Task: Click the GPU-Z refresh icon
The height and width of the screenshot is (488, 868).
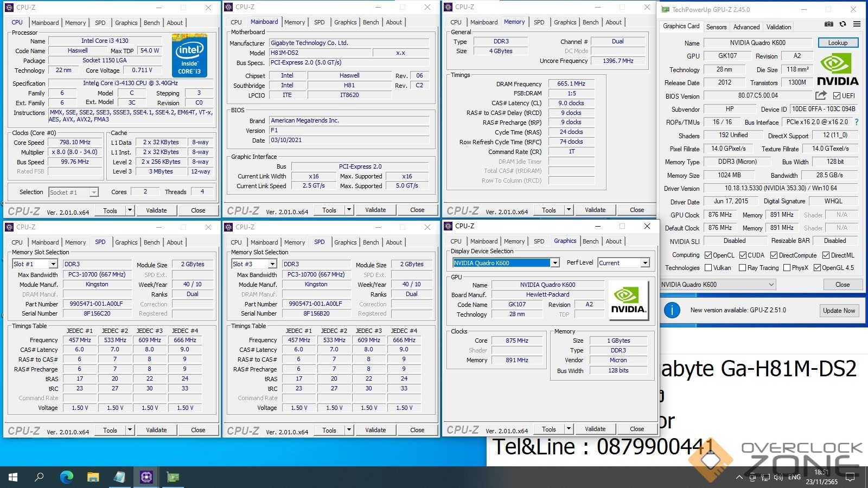Action: (843, 24)
